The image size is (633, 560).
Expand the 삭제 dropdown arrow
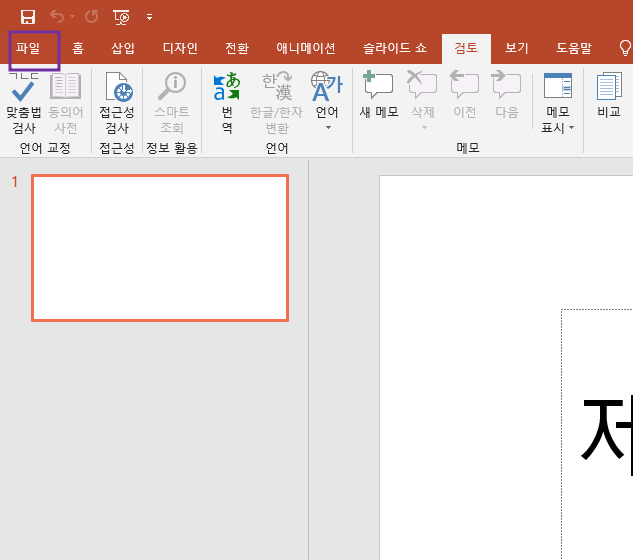424,128
